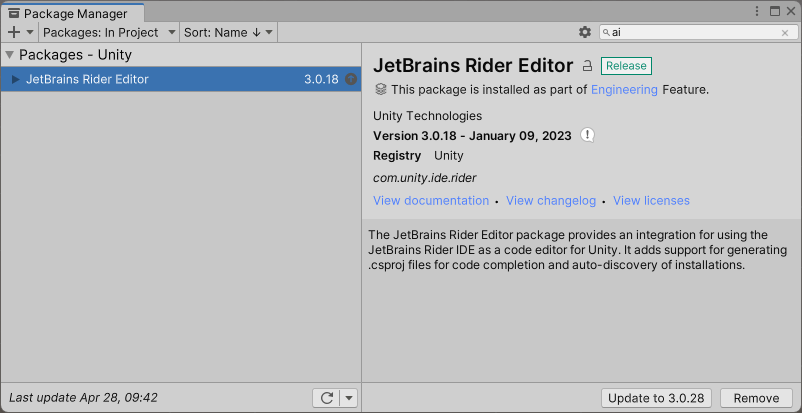Viewport: 802px width, 413px height.
Task: Open the window's three-dot options menu
Action: click(x=757, y=11)
